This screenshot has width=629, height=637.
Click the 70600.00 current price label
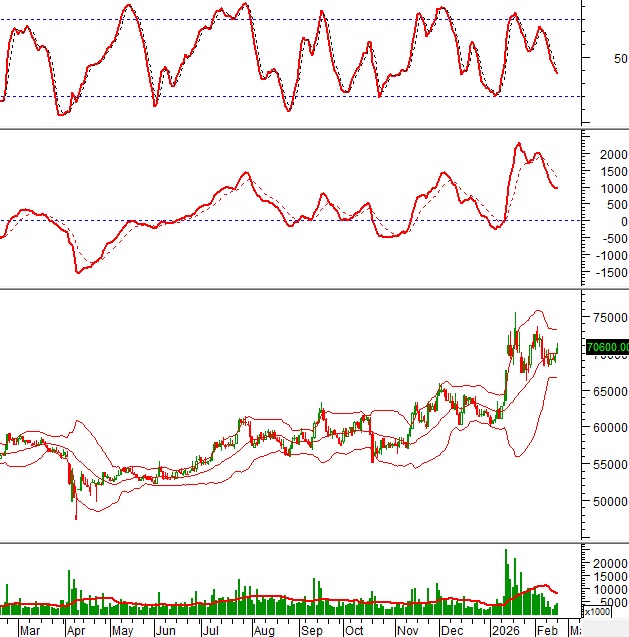click(x=607, y=348)
